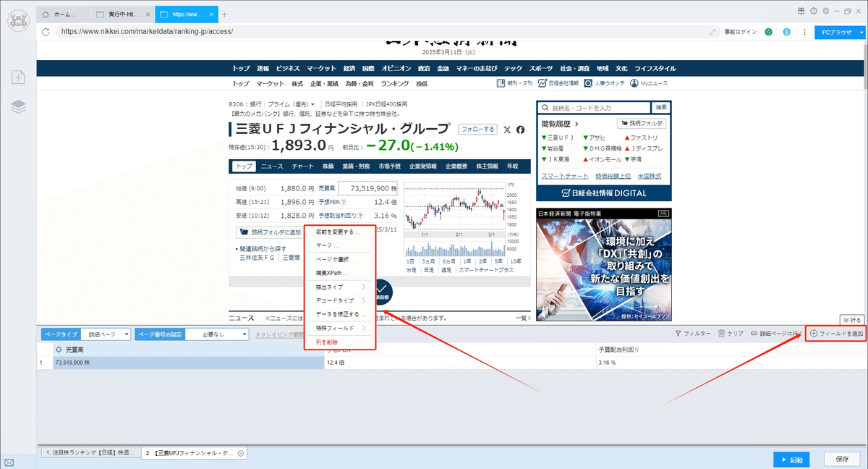
Task: Select the 73,519,900 株 table cell
Action: 188,362
